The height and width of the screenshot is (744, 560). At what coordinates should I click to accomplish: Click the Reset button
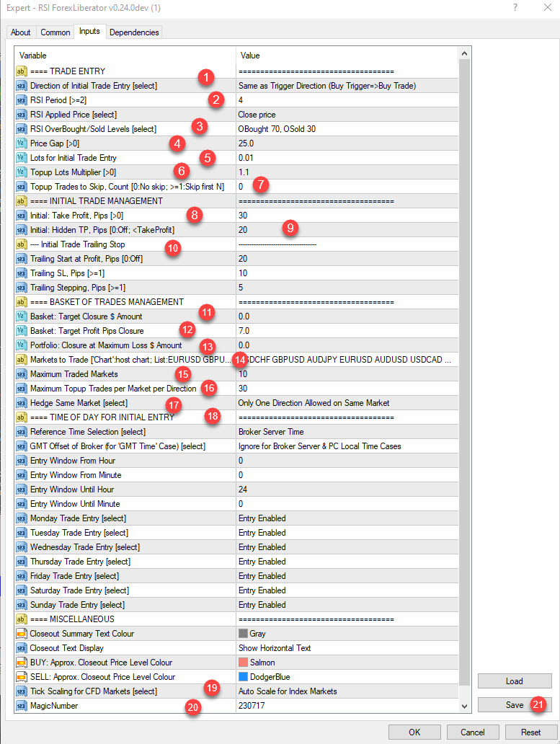coord(531,732)
